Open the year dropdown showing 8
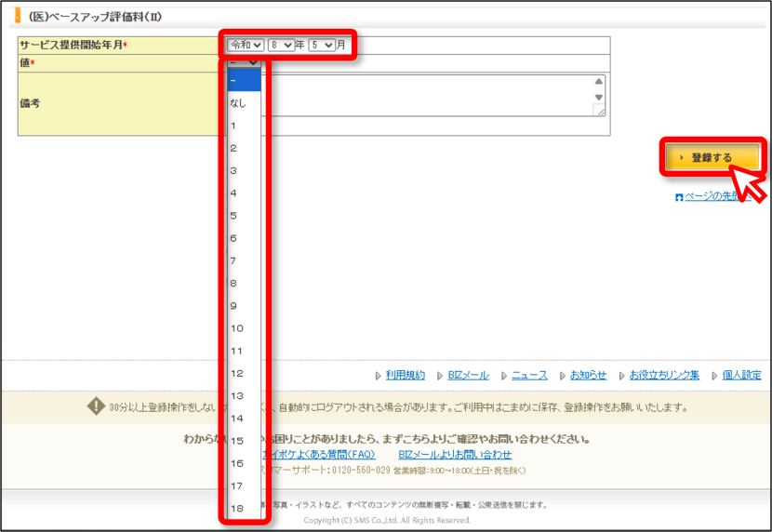The image size is (772, 532). click(281, 46)
